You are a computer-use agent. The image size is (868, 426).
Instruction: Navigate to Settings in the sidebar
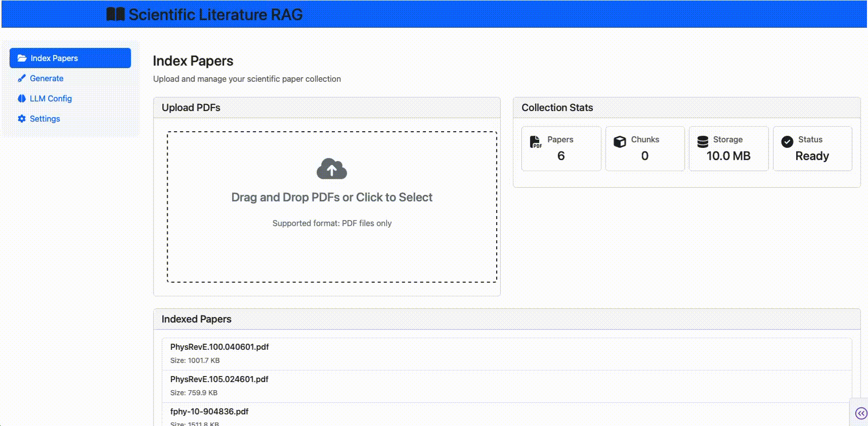coord(44,119)
